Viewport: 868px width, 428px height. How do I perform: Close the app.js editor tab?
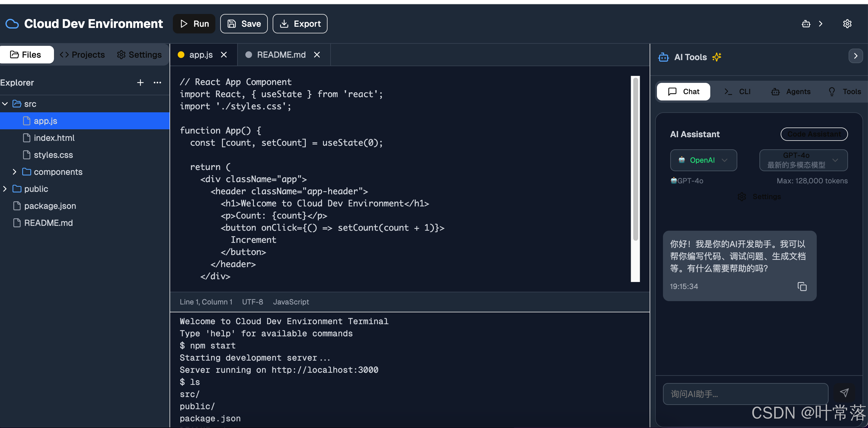(x=224, y=55)
